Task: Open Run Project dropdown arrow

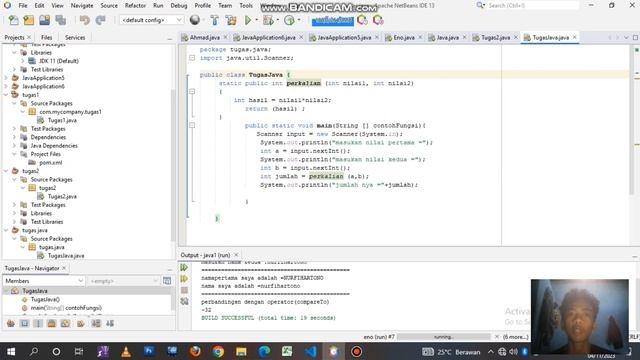Action: [x=257, y=20]
